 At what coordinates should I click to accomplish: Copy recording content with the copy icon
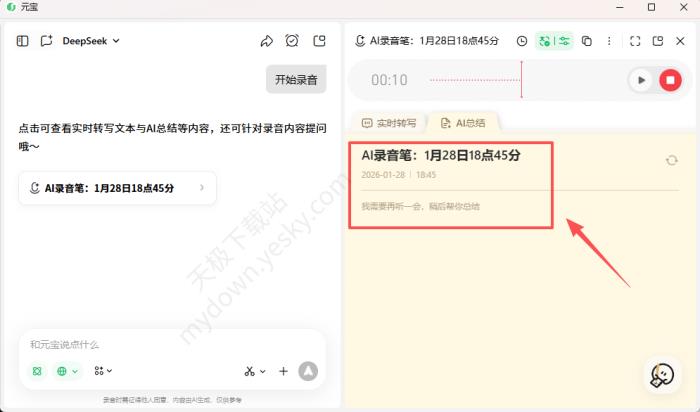pos(587,41)
